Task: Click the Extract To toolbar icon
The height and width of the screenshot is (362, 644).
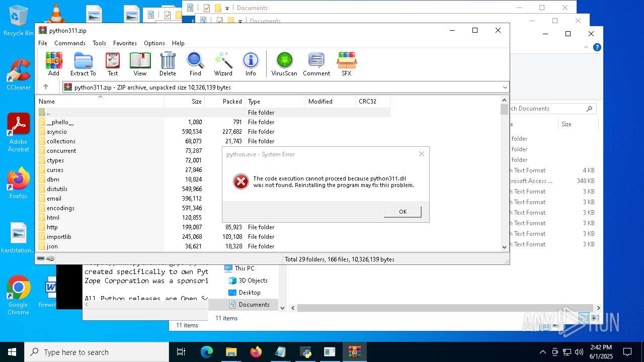Action: coord(83,64)
